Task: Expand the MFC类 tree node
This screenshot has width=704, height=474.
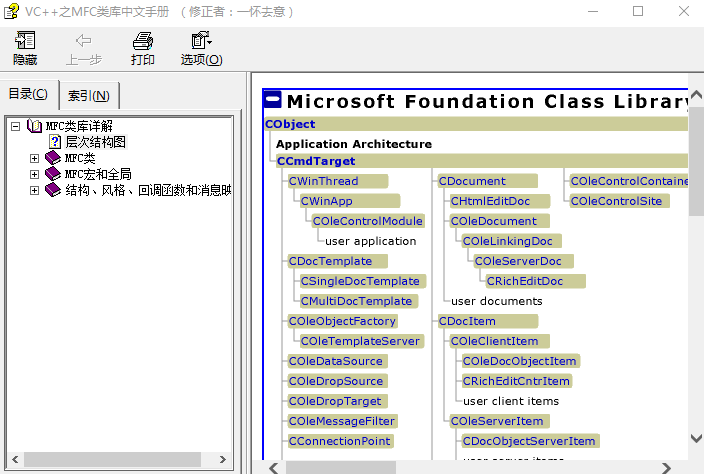Action: coord(34,158)
